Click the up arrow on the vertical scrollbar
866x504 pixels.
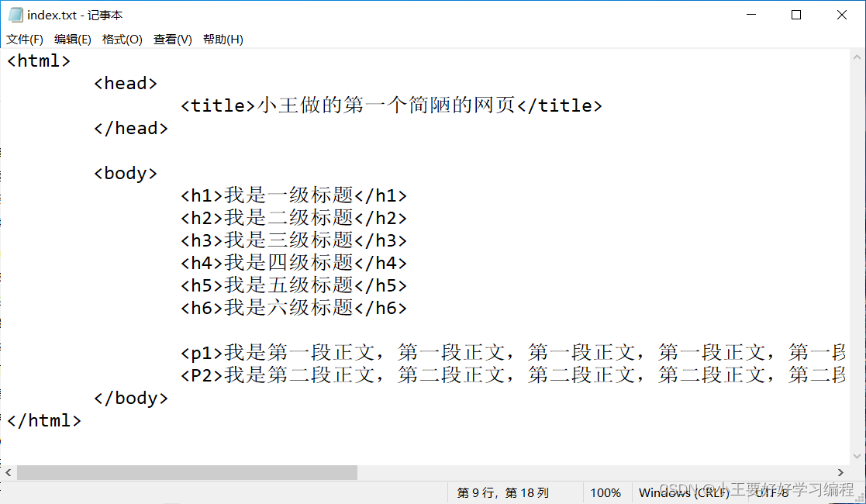[x=857, y=55]
